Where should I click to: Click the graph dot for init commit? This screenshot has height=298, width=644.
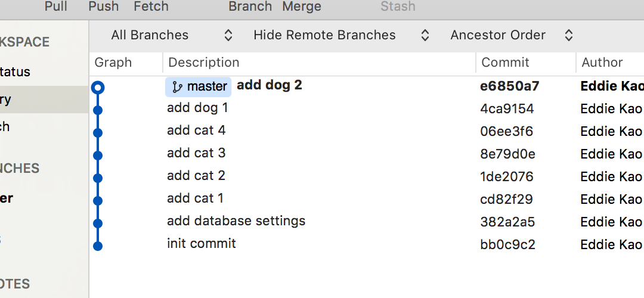click(98, 245)
